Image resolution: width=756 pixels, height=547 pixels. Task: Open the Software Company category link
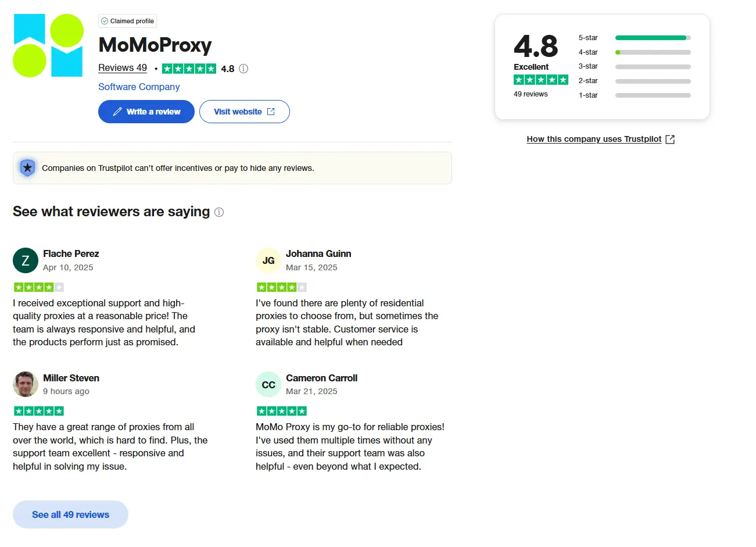[139, 87]
